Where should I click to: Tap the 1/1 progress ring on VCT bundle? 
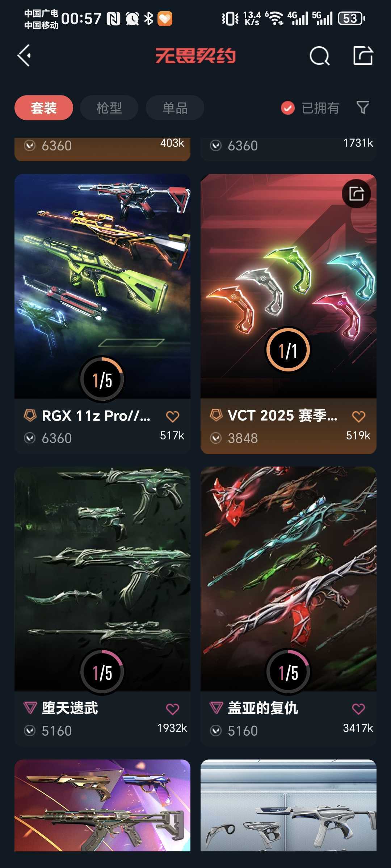point(288,350)
